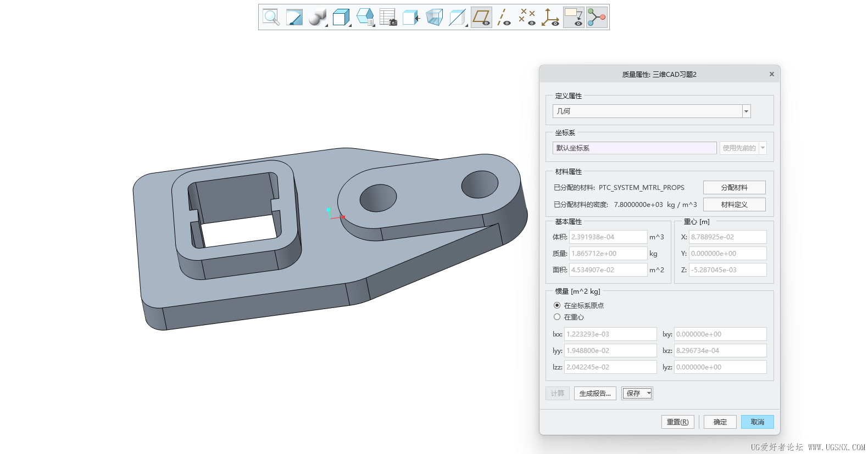This screenshot has height=454, width=868.
Task: Toggle the perspective view icon
Action: (434, 17)
